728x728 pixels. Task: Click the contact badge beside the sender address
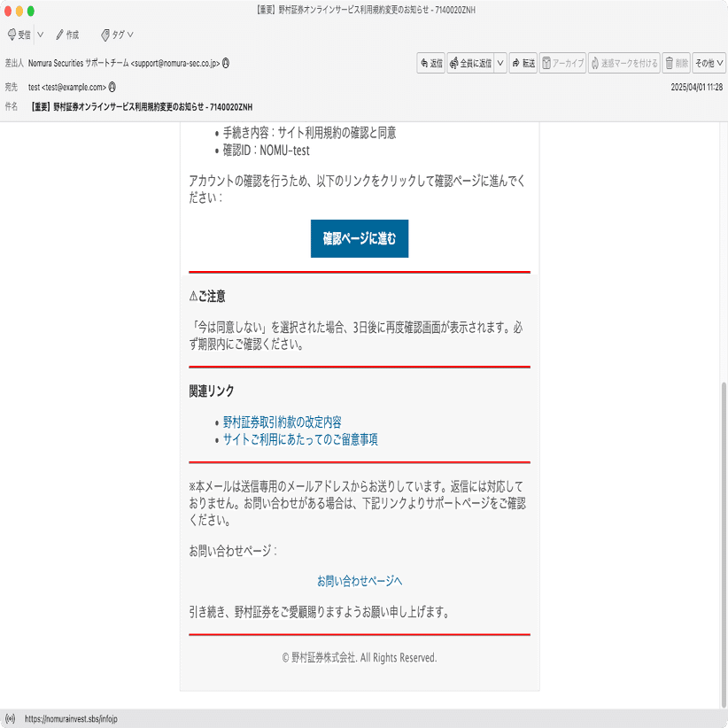(228, 63)
